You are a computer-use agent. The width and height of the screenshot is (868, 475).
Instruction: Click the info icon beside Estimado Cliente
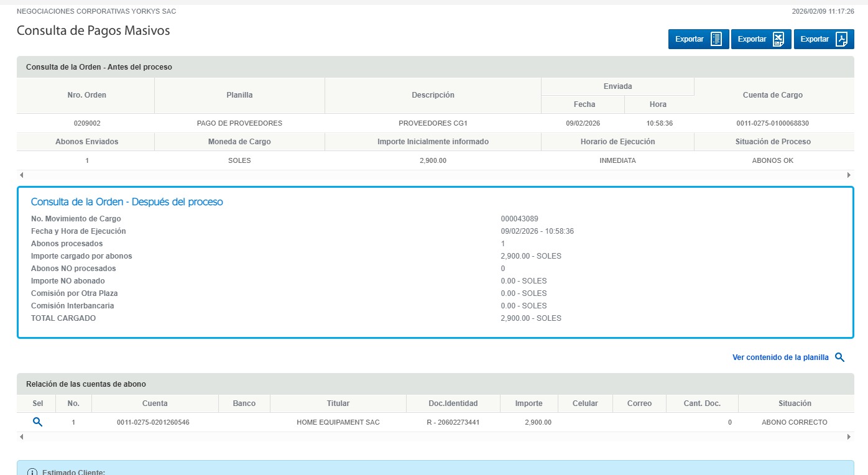click(32, 472)
